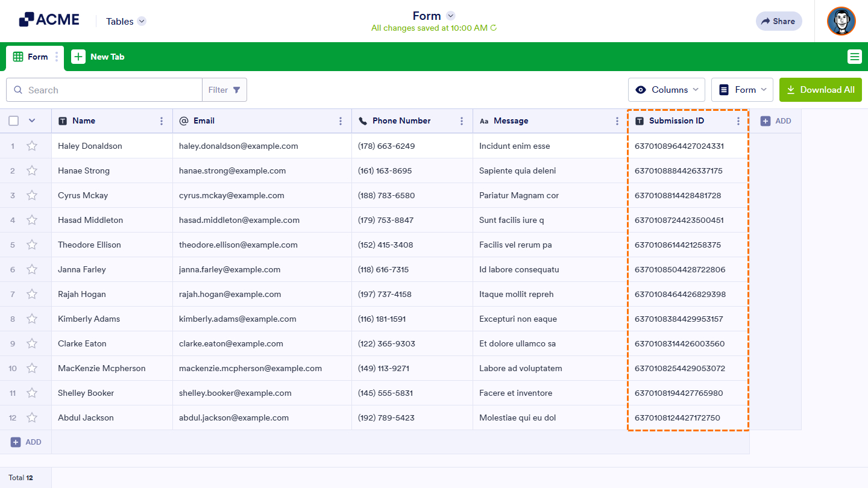The height and width of the screenshot is (488, 868).
Task: Switch to the Form tab
Action: coord(34,57)
